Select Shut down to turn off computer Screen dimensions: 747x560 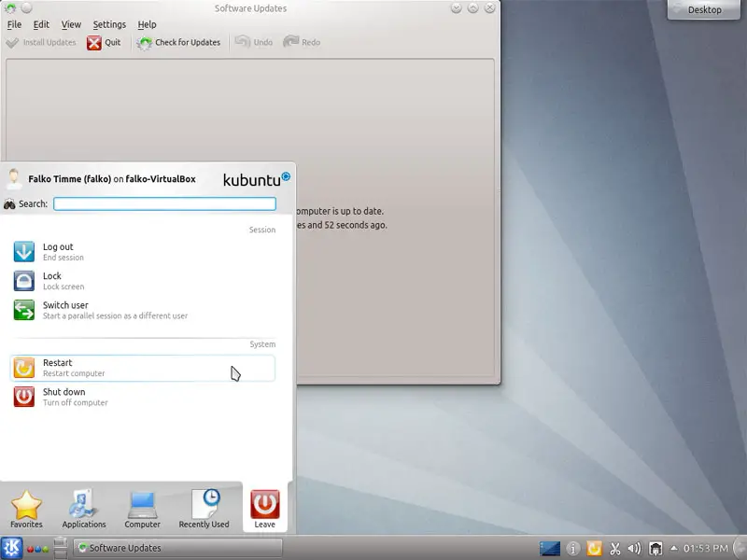[143, 397]
